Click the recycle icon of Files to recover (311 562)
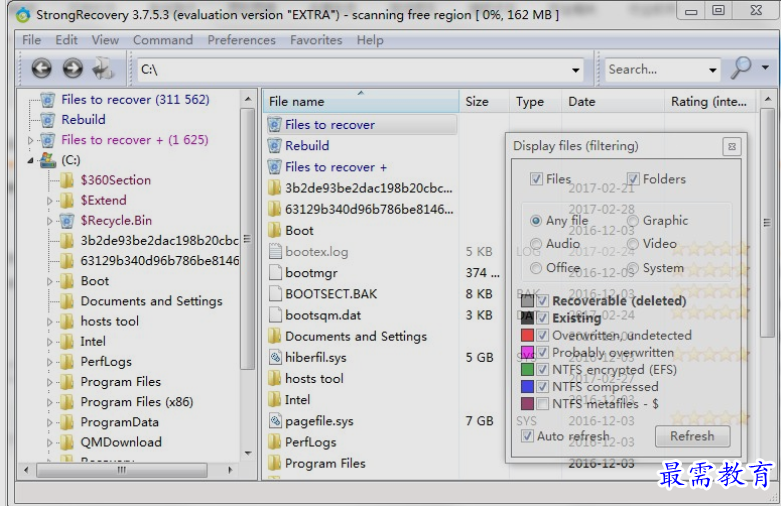 click(x=48, y=100)
